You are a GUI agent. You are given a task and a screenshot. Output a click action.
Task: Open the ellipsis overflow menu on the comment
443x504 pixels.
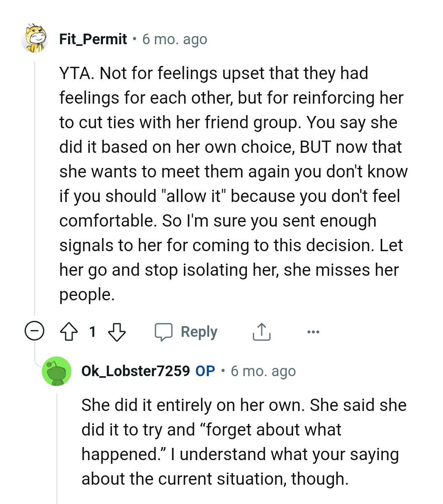pos(313,332)
